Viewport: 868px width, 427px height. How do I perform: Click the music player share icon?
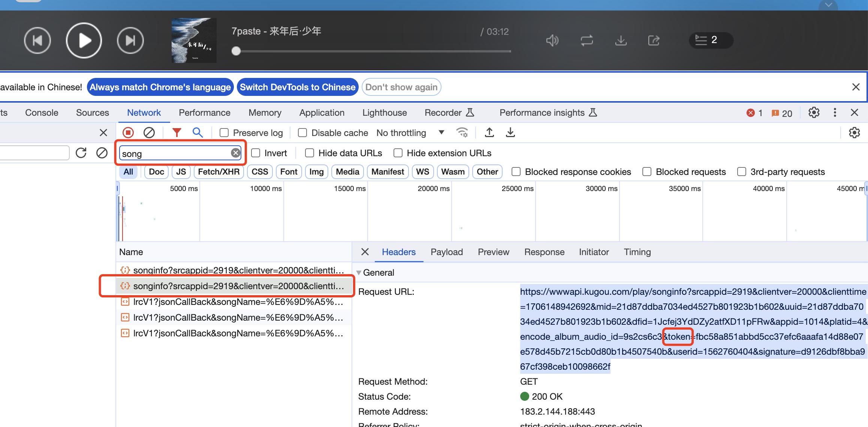coord(654,40)
